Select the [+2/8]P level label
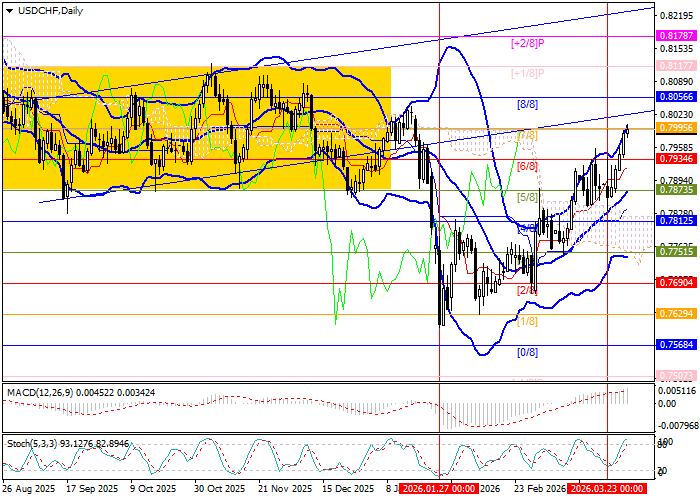This screenshot has height=500, width=700. click(x=526, y=43)
